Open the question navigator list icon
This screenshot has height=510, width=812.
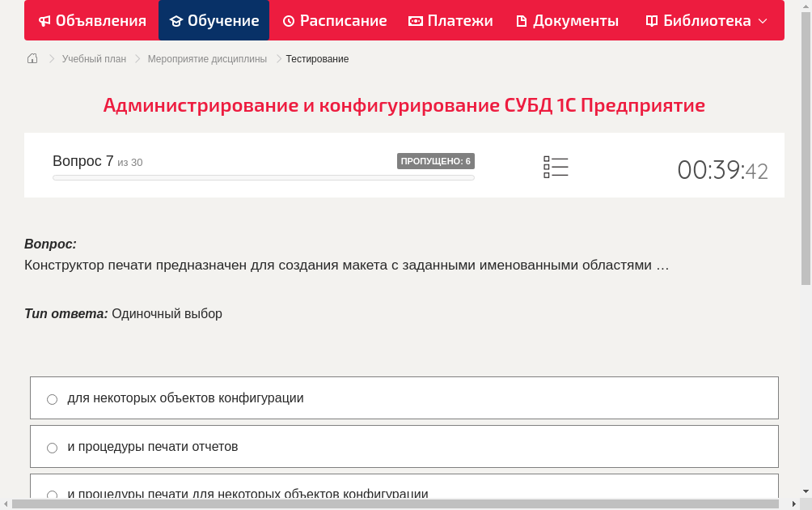[556, 167]
